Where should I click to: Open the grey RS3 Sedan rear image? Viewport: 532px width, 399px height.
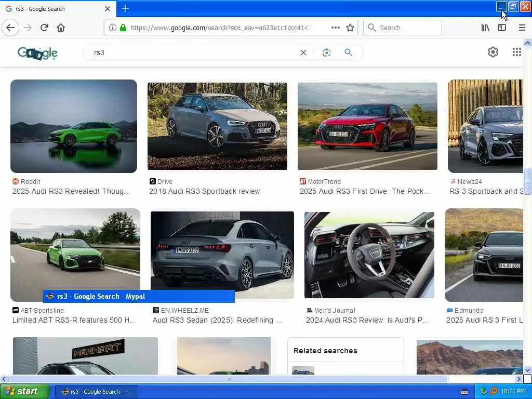click(x=222, y=255)
